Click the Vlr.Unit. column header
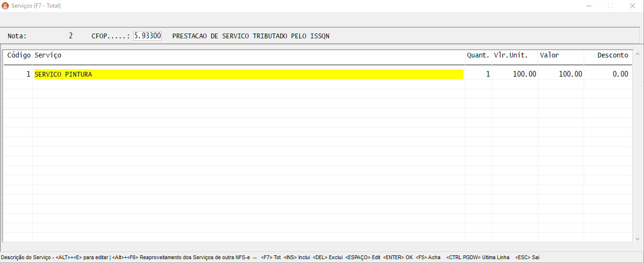Image resolution: width=644 pixels, height=263 pixels. [x=511, y=55]
